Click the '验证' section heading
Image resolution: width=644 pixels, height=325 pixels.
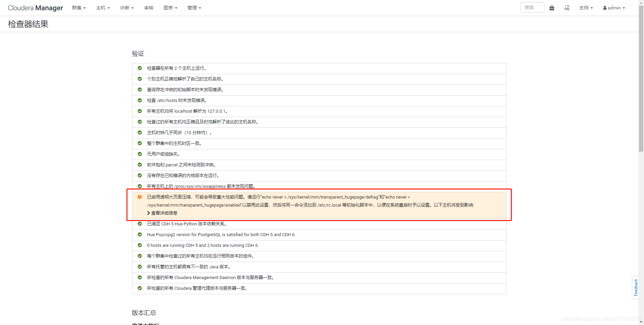(138, 53)
